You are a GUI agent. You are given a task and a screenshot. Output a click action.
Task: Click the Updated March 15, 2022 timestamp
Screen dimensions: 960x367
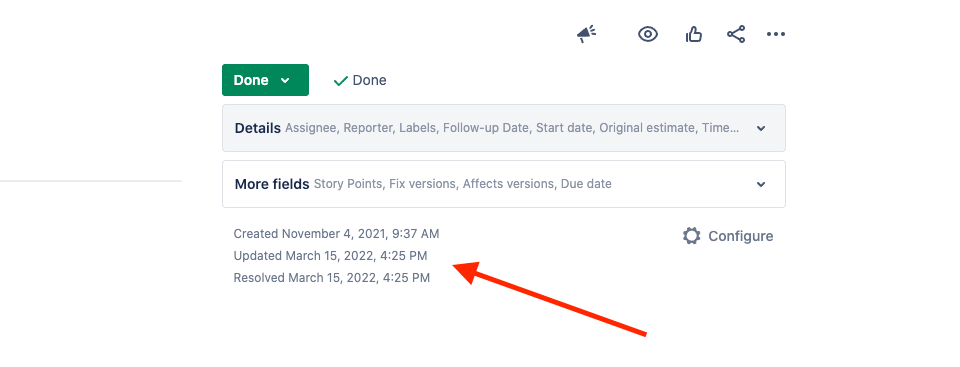(x=331, y=255)
